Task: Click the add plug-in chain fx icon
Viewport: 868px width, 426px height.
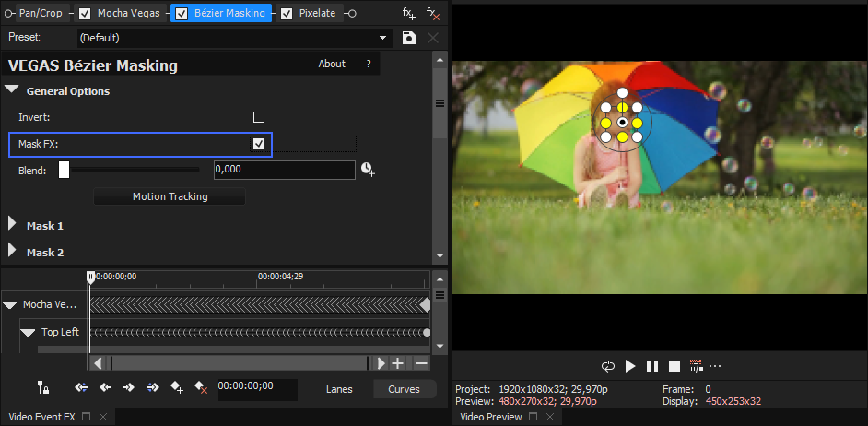Action: pos(408,14)
